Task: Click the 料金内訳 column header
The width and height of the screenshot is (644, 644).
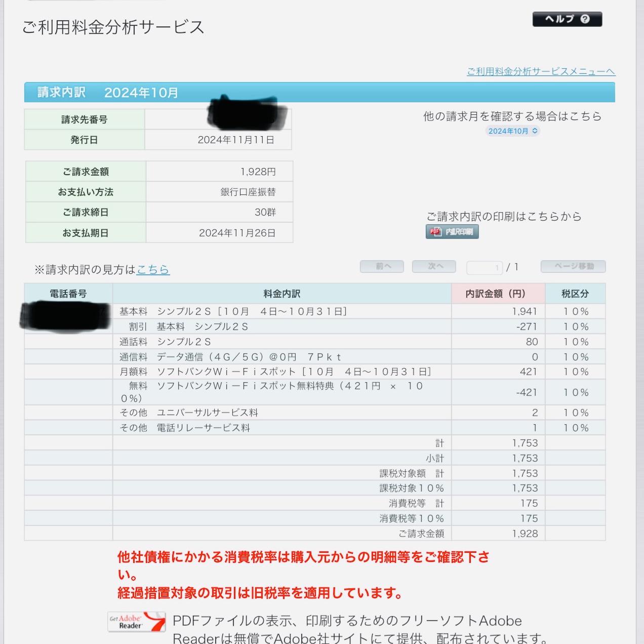Action: 282,293
